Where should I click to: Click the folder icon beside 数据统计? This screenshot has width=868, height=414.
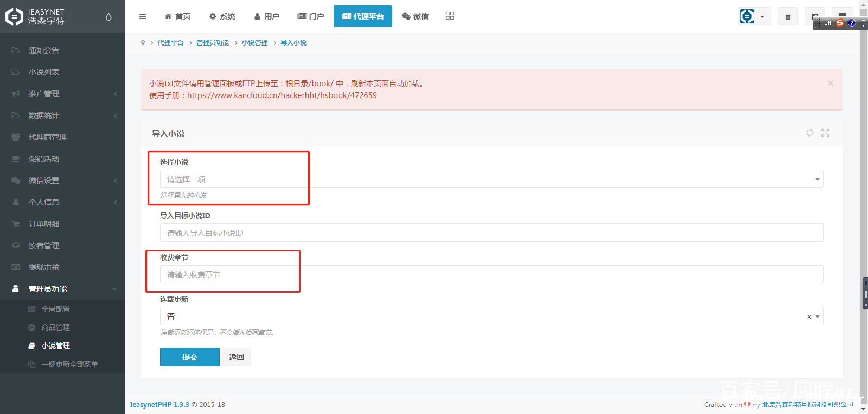coord(16,115)
